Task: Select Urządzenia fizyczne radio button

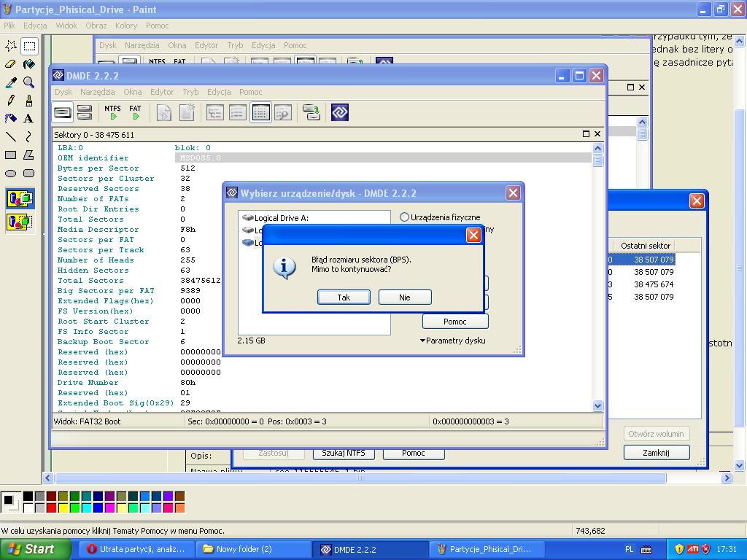Action: click(x=404, y=217)
